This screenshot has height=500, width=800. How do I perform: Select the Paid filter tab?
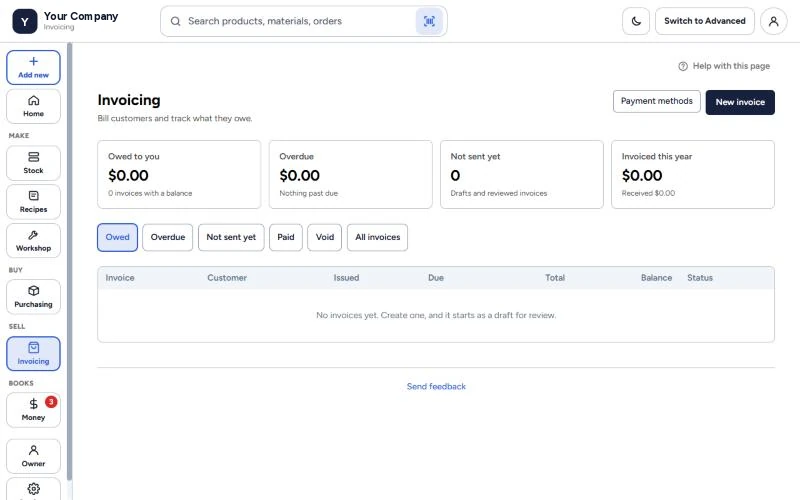286,237
